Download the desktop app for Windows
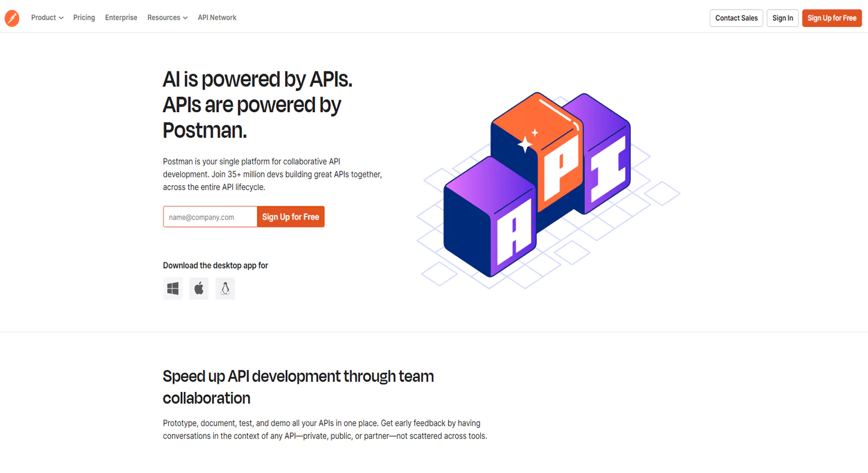Image resolution: width=868 pixels, height=473 pixels. click(172, 289)
